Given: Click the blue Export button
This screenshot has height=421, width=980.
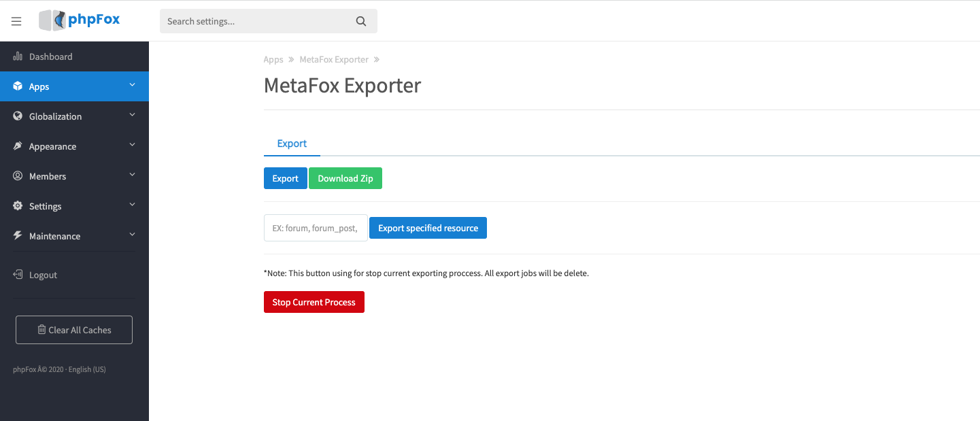Looking at the screenshot, I should tap(285, 178).
